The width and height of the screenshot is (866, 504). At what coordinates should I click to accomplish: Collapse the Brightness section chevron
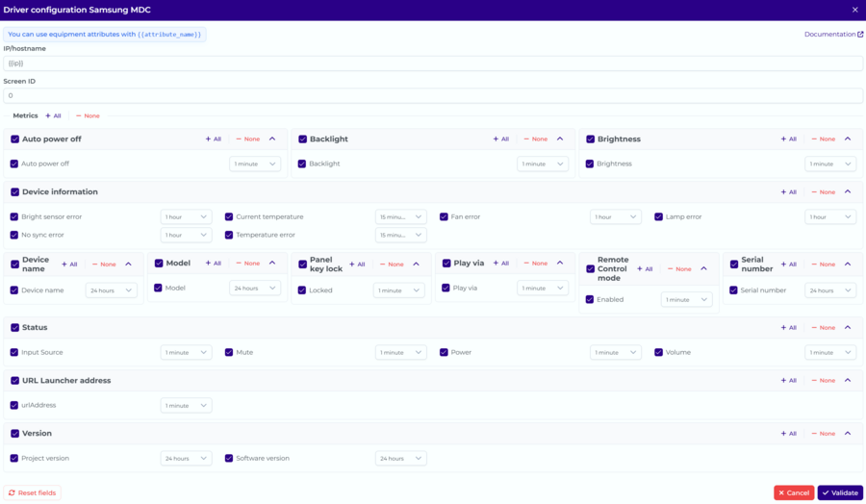coord(848,139)
